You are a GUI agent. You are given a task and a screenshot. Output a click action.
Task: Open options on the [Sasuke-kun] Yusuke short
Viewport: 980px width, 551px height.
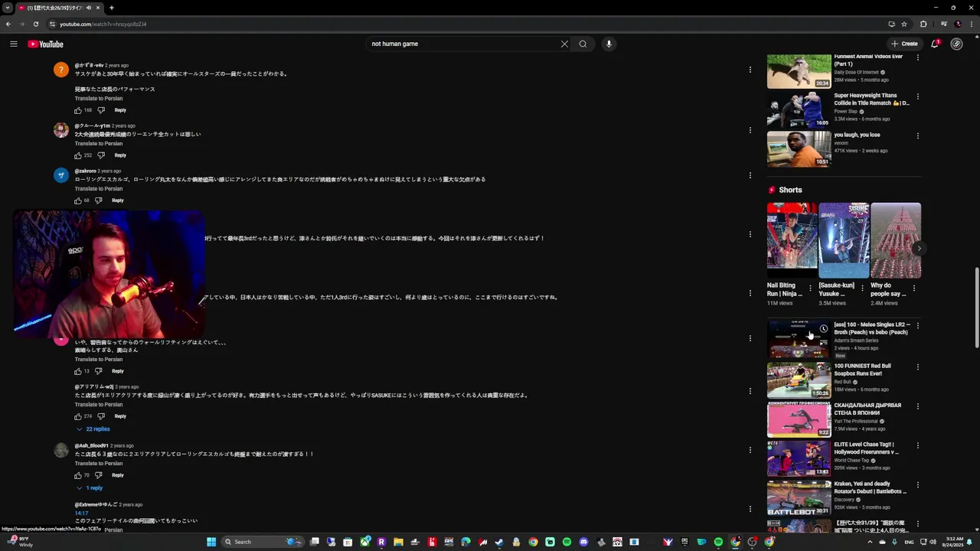tap(862, 289)
